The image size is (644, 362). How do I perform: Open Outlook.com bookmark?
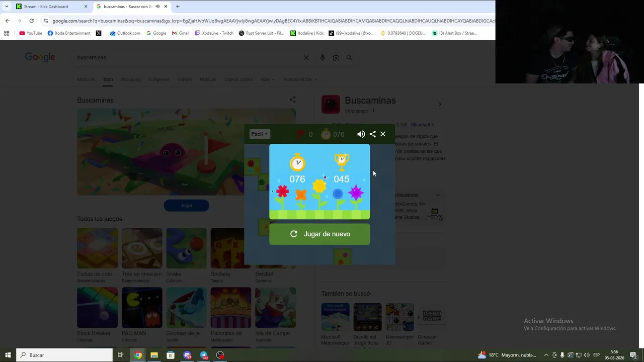pos(125,33)
